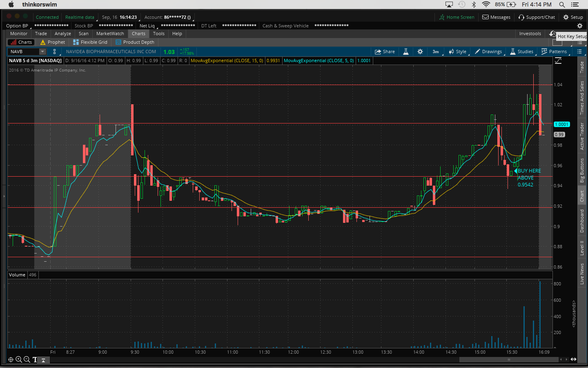Open the chart settings gear in the chart toolbar
The height and width of the screenshot is (368, 588).
coord(420,52)
